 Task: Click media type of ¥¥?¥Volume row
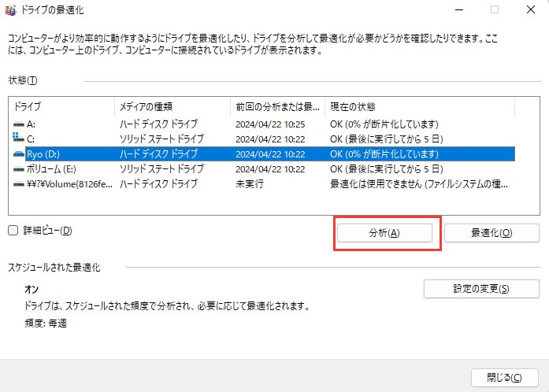click(158, 184)
